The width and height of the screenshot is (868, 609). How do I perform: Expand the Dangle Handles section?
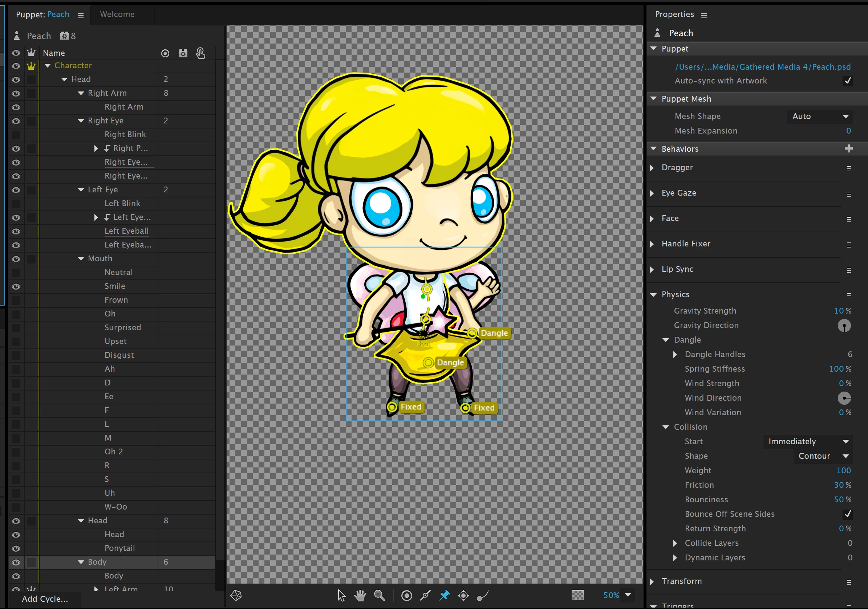click(x=675, y=354)
